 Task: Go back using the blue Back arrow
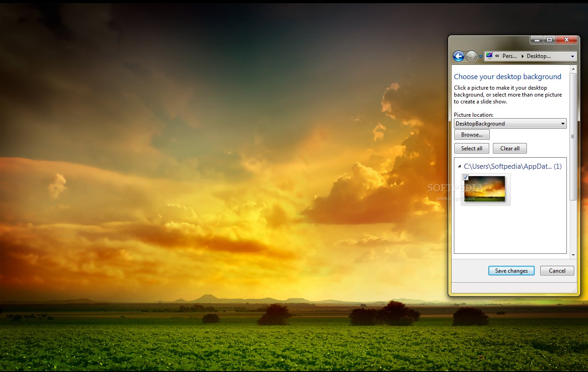pyautogui.click(x=458, y=56)
